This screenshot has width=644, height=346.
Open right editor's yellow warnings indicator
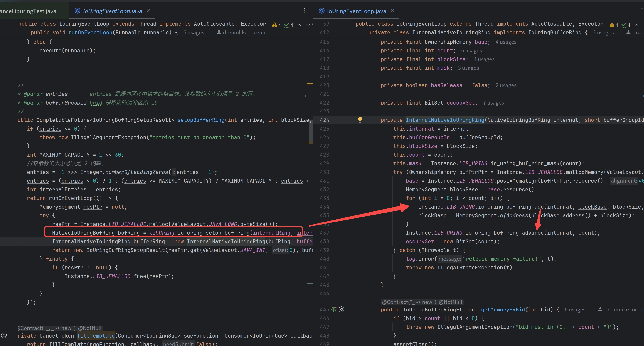tap(614, 25)
